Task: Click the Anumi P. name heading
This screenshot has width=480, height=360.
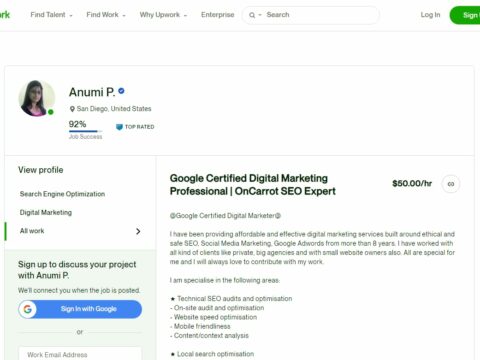Action: coord(92,92)
